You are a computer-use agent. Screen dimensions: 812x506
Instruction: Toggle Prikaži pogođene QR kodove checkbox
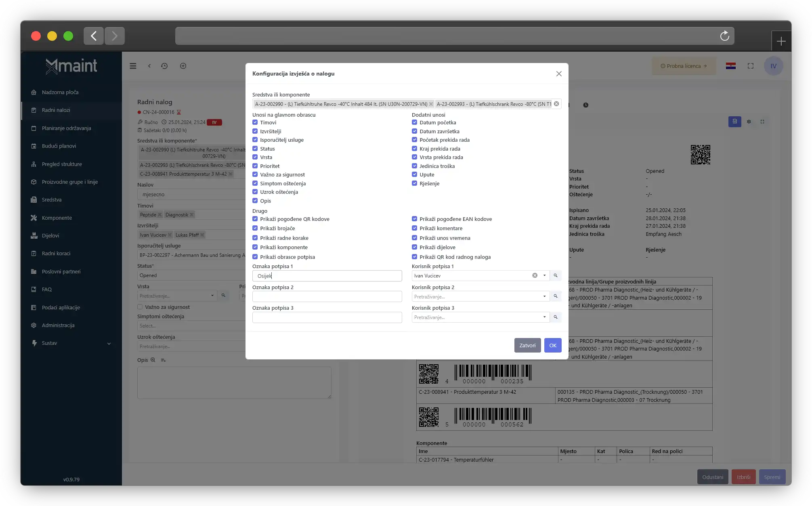(x=255, y=219)
